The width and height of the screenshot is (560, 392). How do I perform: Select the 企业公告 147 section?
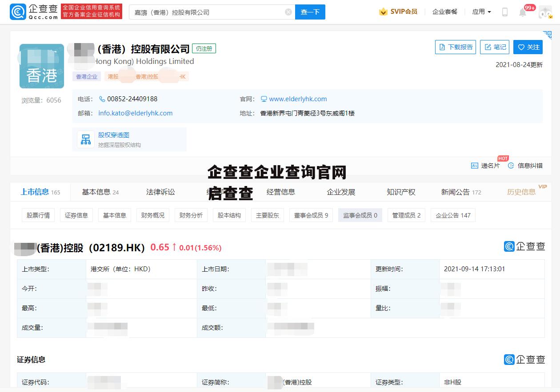tap(453, 215)
